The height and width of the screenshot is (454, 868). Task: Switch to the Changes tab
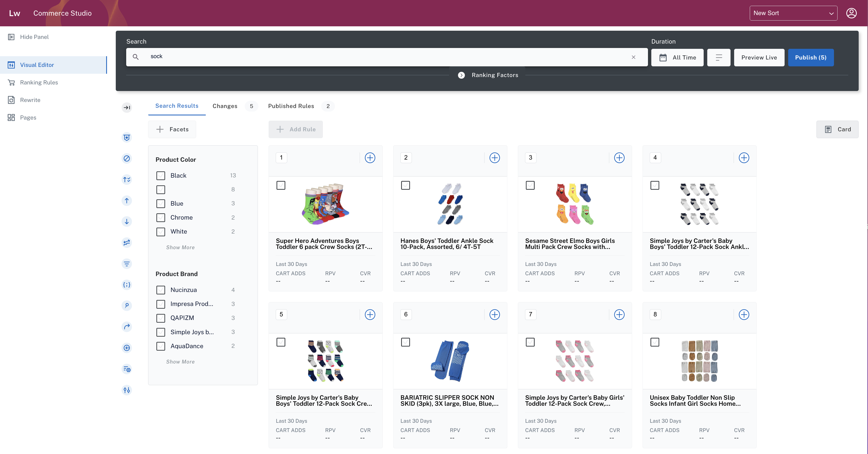[x=224, y=106]
